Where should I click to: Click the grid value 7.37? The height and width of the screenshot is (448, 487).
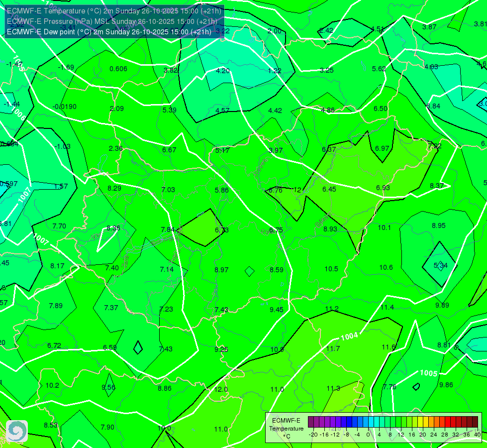pyautogui.click(x=111, y=308)
